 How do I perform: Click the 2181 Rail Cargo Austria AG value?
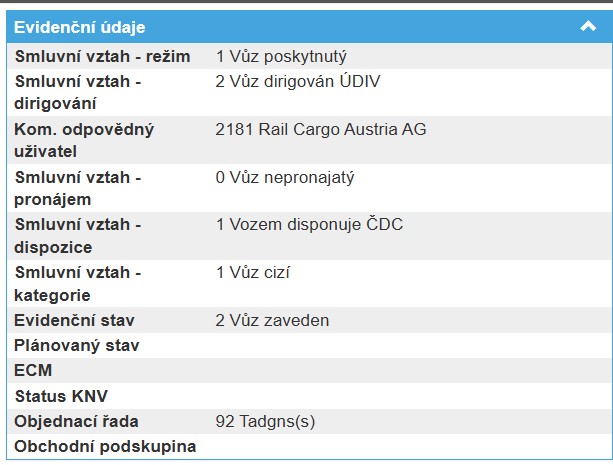pyautogui.click(x=321, y=129)
